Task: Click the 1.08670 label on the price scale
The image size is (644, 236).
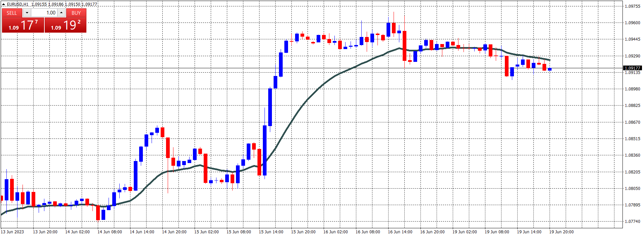Action: point(632,122)
